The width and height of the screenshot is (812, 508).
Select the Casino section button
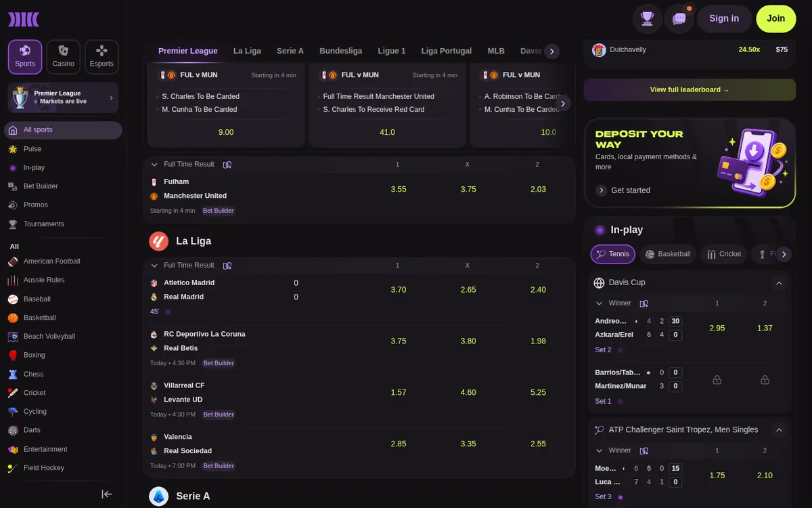64,57
